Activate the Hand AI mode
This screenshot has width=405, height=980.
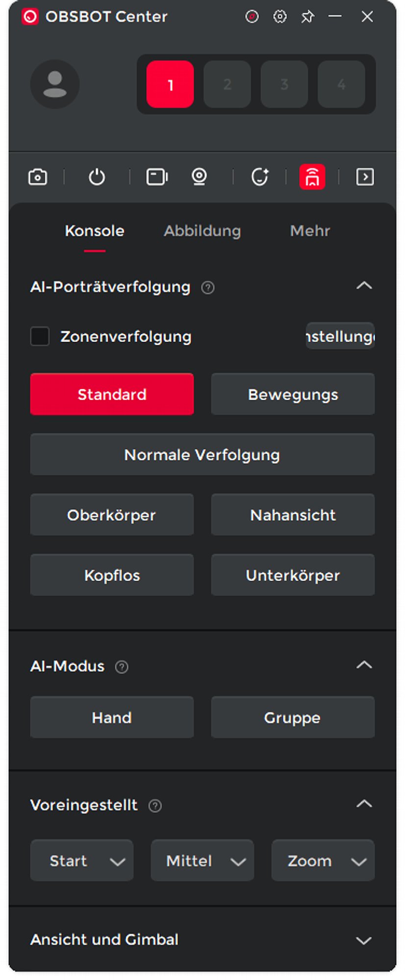(112, 718)
